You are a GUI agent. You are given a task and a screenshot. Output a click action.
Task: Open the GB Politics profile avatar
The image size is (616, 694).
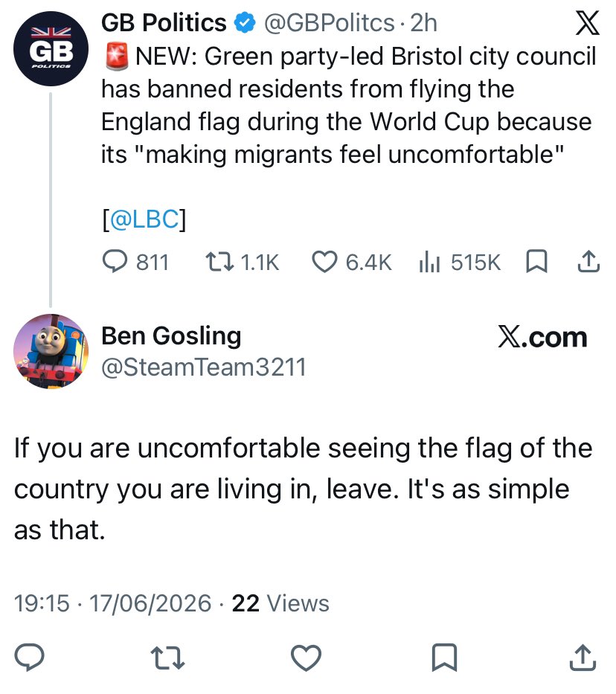51,48
